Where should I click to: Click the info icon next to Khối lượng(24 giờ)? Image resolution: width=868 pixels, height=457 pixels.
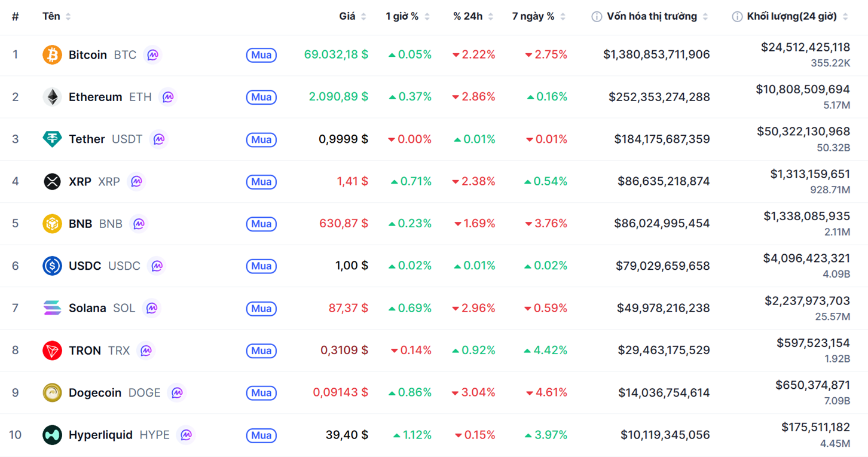[737, 17]
